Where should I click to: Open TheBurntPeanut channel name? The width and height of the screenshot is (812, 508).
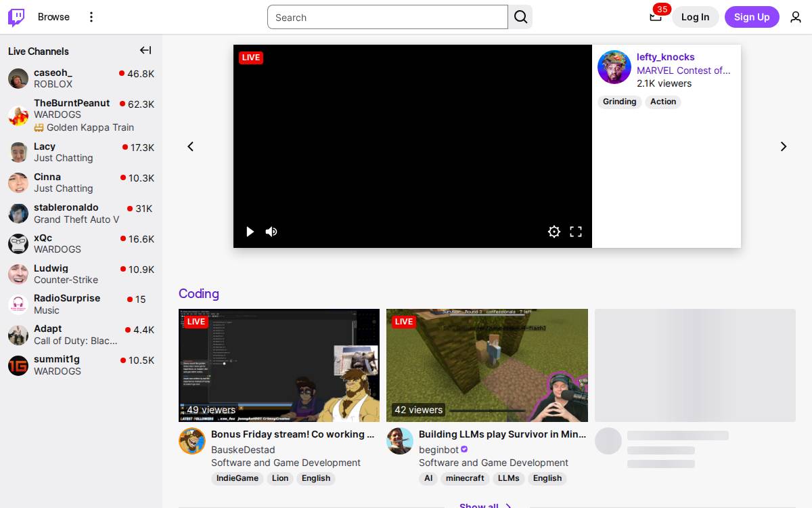(72, 103)
